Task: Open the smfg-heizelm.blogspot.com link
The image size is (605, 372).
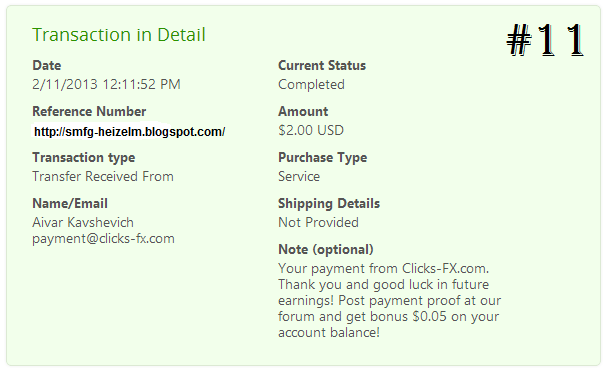Action: 130,132
